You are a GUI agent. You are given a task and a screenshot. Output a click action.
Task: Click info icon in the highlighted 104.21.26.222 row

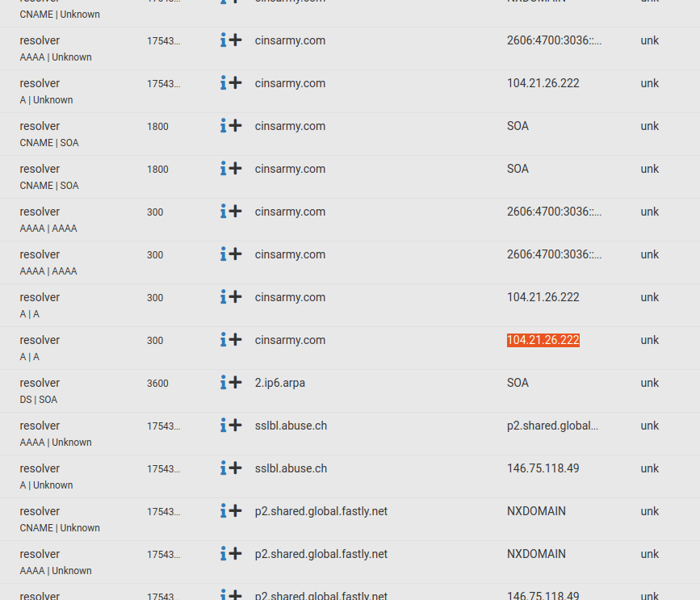[224, 340]
